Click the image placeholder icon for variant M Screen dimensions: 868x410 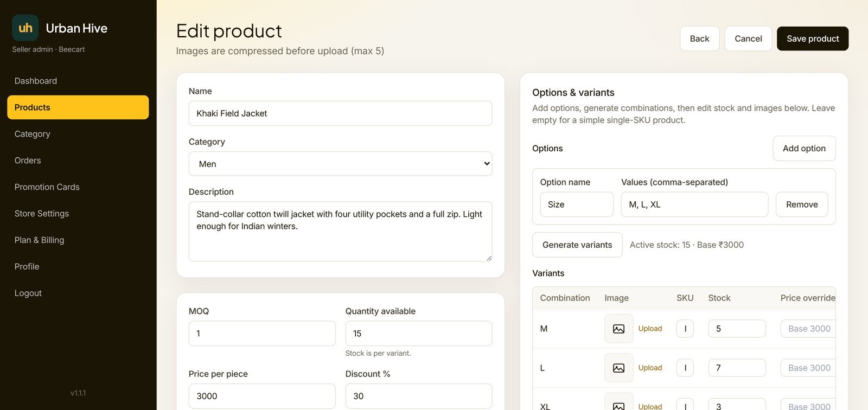[x=618, y=329]
